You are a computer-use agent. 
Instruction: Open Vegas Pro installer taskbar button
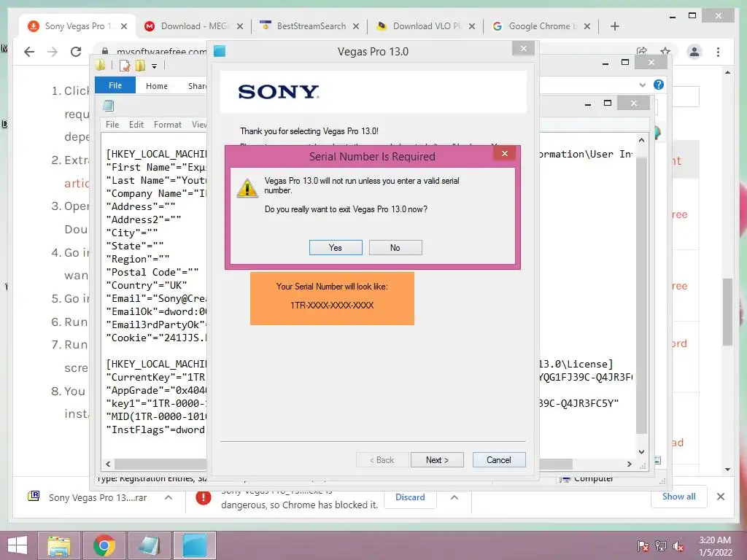[195, 545]
